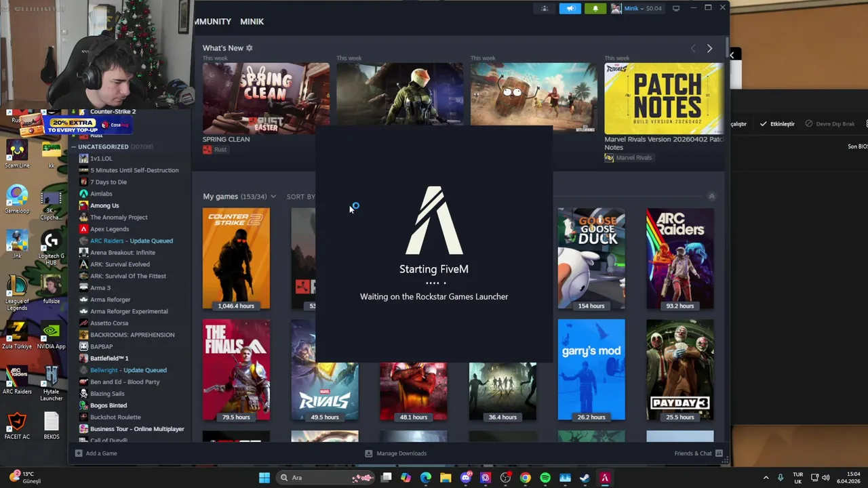The image size is (868, 488).
Task: Open Minik account dropdown
Action: click(x=637, y=8)
